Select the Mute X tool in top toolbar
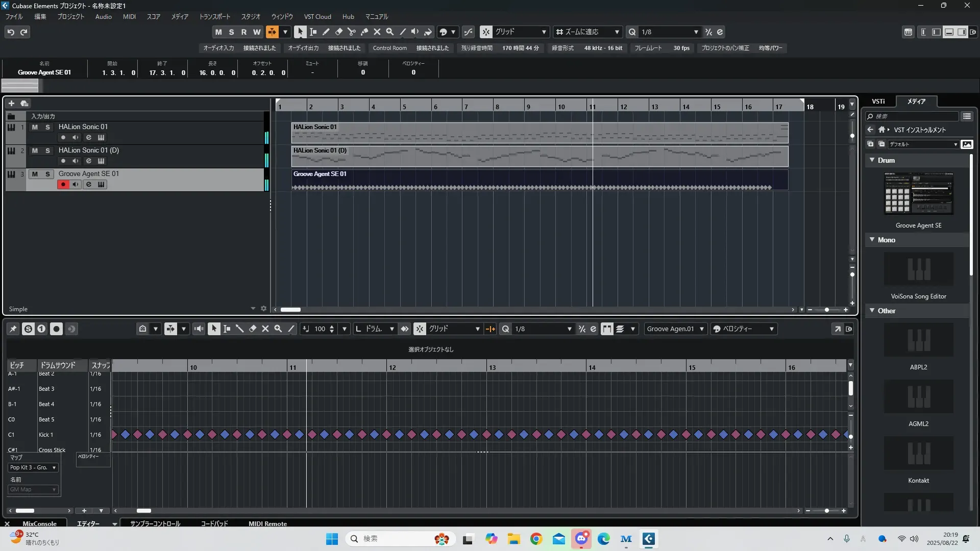The width and height of the screenshot is (980, 551). coord(377,32)
